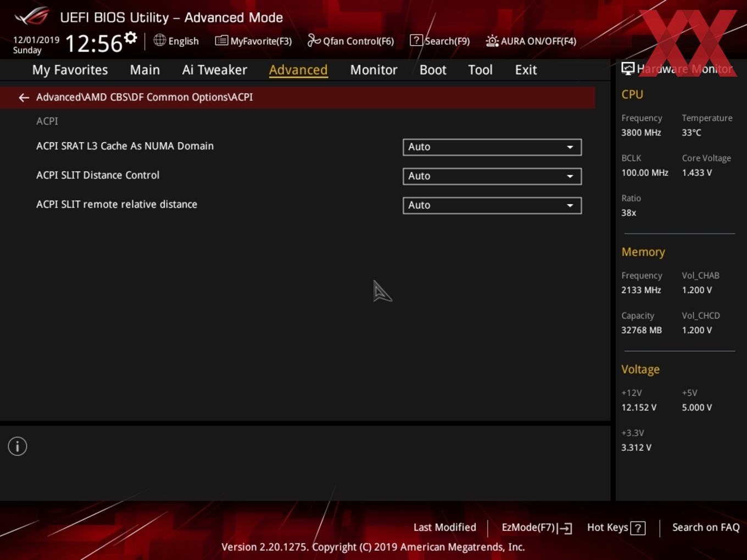Open the Exit tab
This screenshot has height=560, width=747.
point(526,70)
